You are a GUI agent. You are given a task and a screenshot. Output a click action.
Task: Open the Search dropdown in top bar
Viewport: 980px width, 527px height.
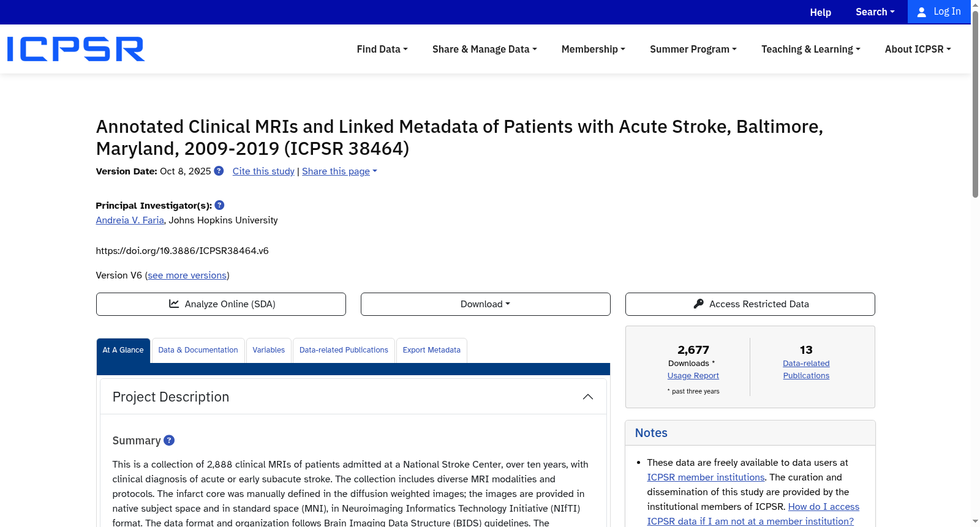pos(875,12)
